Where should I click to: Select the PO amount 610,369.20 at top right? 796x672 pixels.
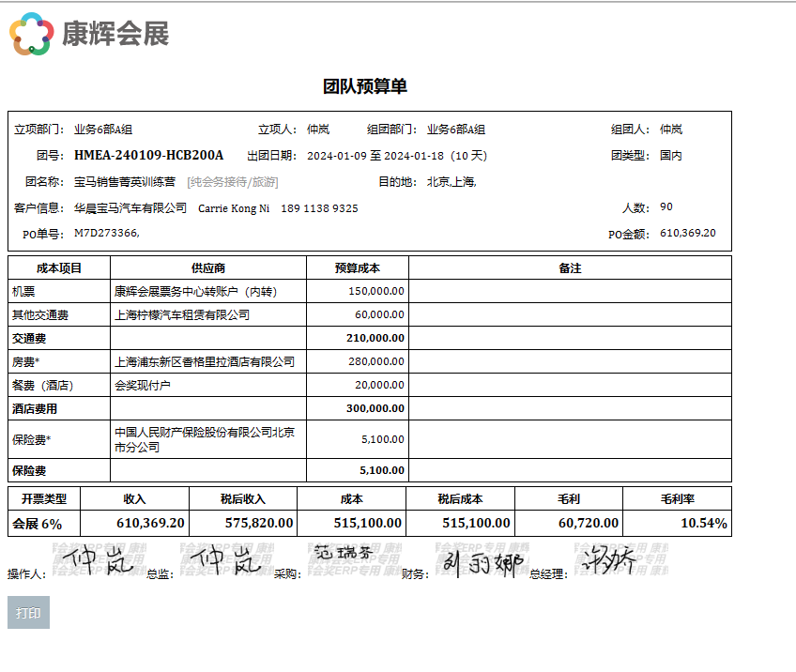coord(687,233)
